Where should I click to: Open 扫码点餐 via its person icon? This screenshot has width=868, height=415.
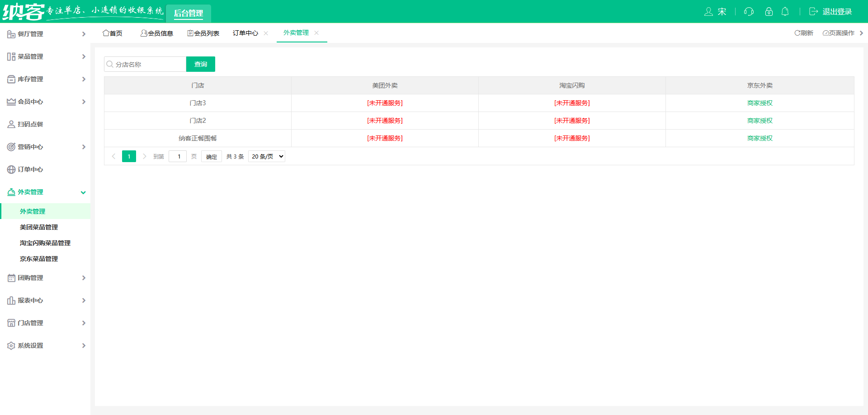coord(11,124)
